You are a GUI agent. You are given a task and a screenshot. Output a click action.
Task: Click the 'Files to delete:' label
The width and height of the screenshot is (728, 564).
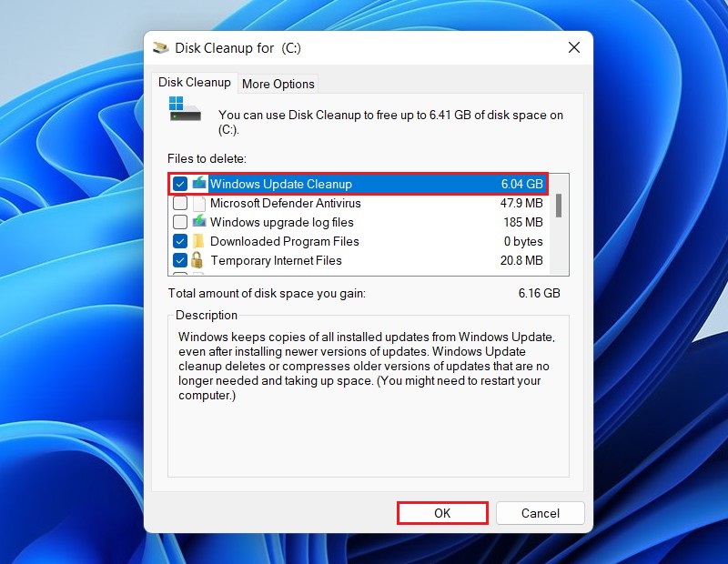(207, 159)
